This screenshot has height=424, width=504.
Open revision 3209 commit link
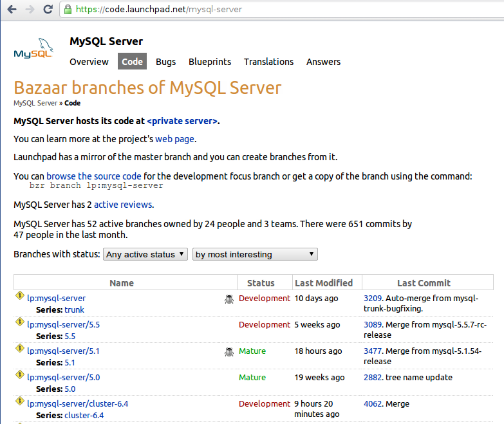[x=373, y=299]
